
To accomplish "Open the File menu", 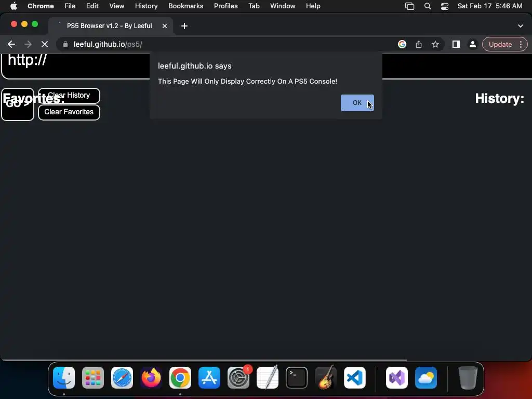I will (x=70, y=6).
